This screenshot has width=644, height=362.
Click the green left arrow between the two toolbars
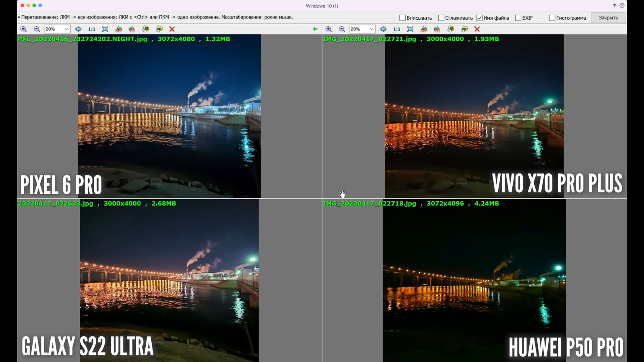[315, 29]
